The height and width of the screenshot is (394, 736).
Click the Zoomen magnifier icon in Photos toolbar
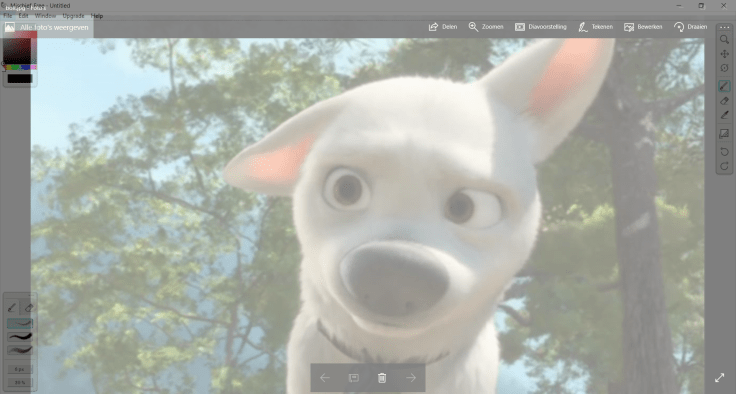[x=473, y=27]
